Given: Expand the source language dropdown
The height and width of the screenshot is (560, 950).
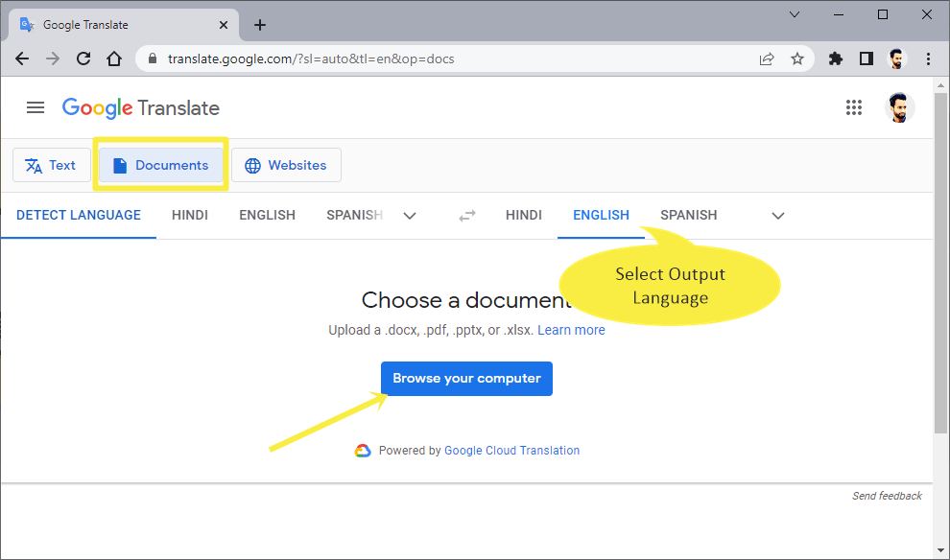Looking at the screenshot, I should click(x=410, y=216).
